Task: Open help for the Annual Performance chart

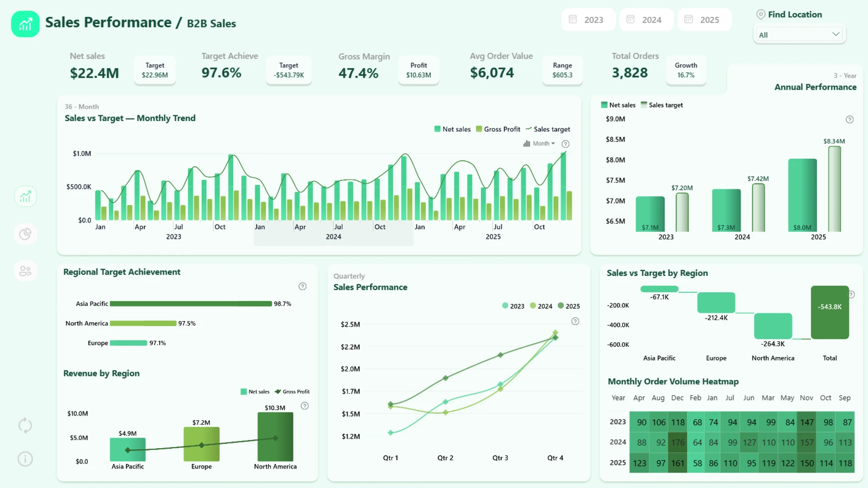Action: (849, 119)
